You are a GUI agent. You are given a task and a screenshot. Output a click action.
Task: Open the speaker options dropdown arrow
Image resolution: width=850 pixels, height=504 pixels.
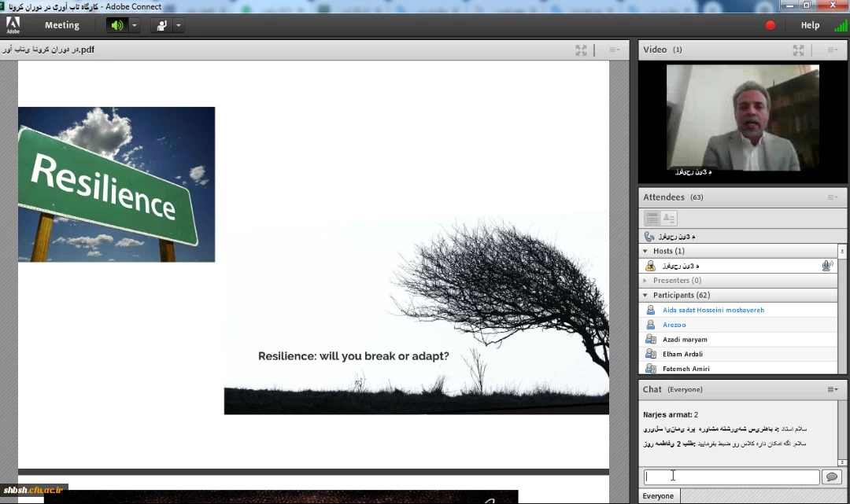coord(135,25)
